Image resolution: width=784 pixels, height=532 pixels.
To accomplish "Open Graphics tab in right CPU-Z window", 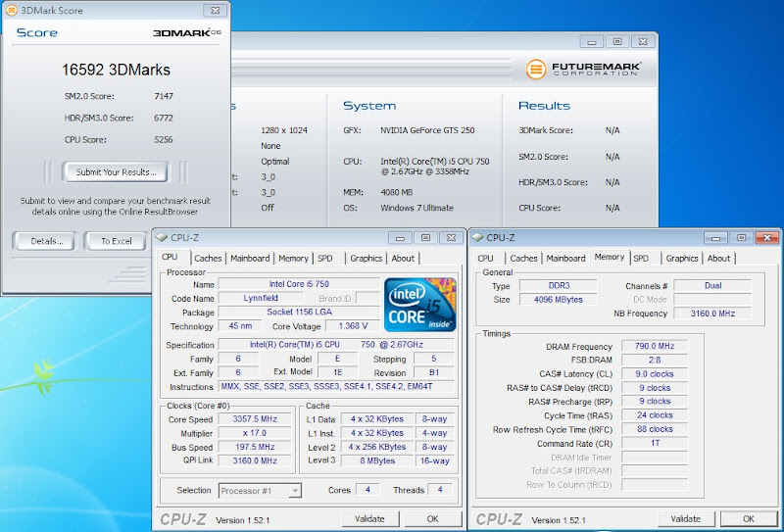I will click(x=682, y=259).
